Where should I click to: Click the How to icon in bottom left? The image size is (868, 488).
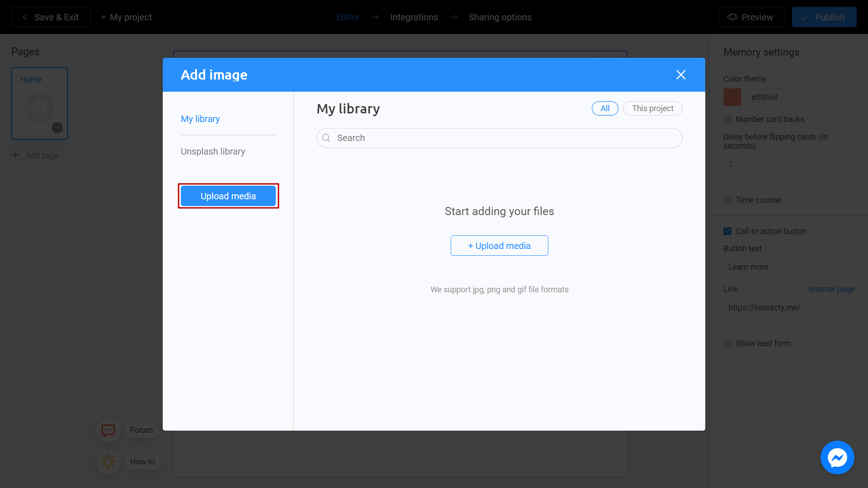click(108, 461)
